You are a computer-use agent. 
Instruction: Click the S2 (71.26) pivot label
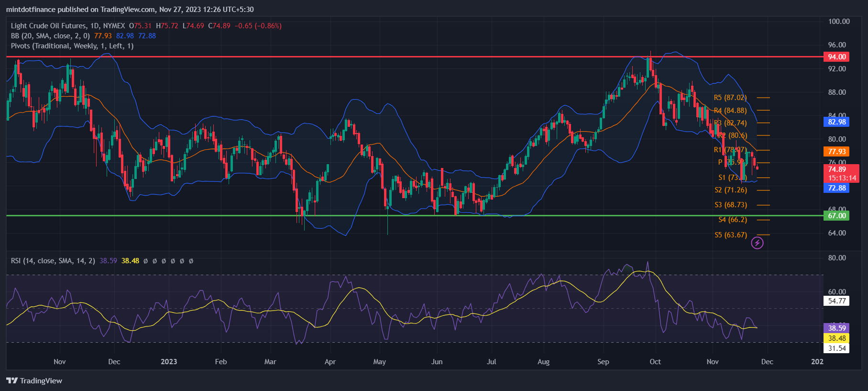point(731,190)
